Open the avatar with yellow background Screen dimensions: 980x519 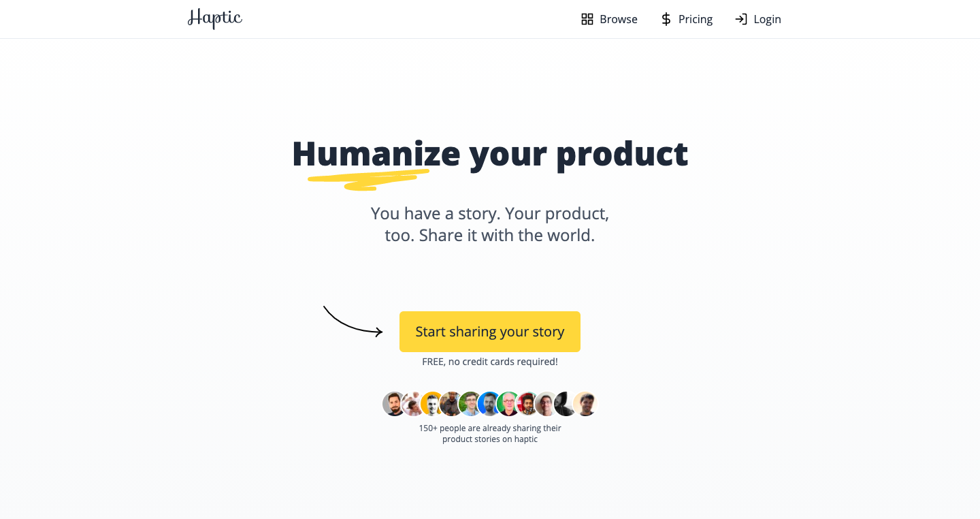click(x=431, y=404)
